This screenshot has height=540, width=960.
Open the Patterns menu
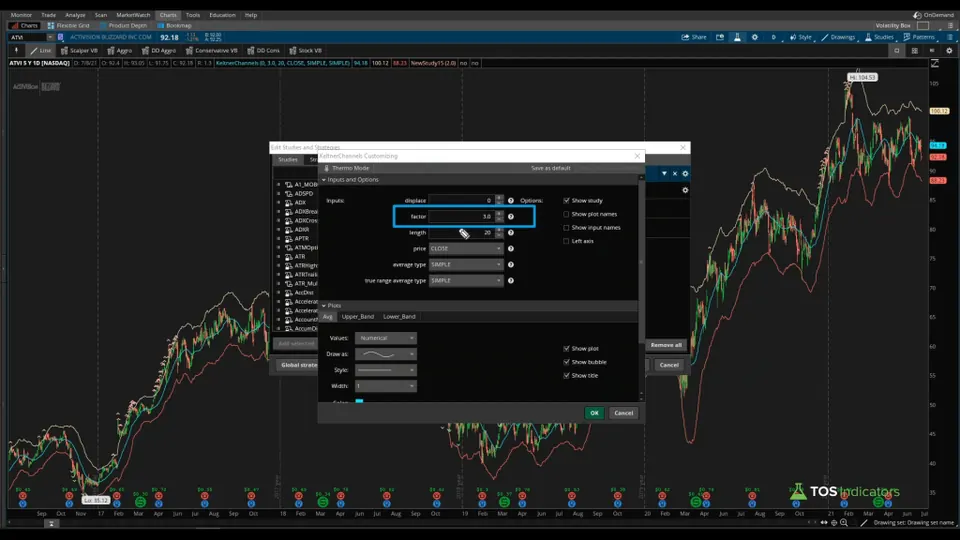pyautogui.click(x=919, y=37)
